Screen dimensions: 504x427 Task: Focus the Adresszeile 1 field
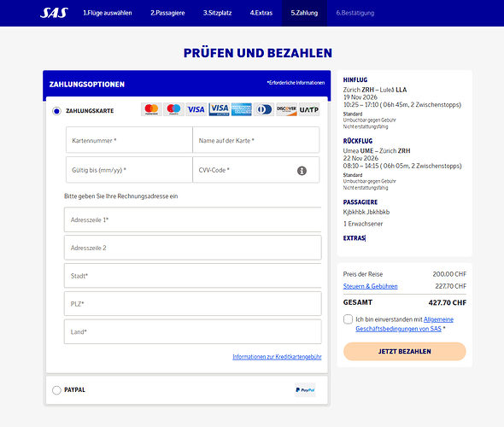(193, 219)
